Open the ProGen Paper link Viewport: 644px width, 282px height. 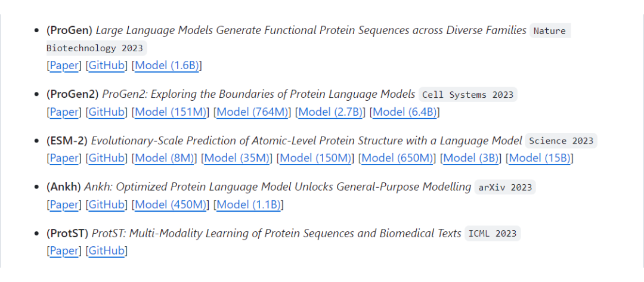tap(64, 66)
